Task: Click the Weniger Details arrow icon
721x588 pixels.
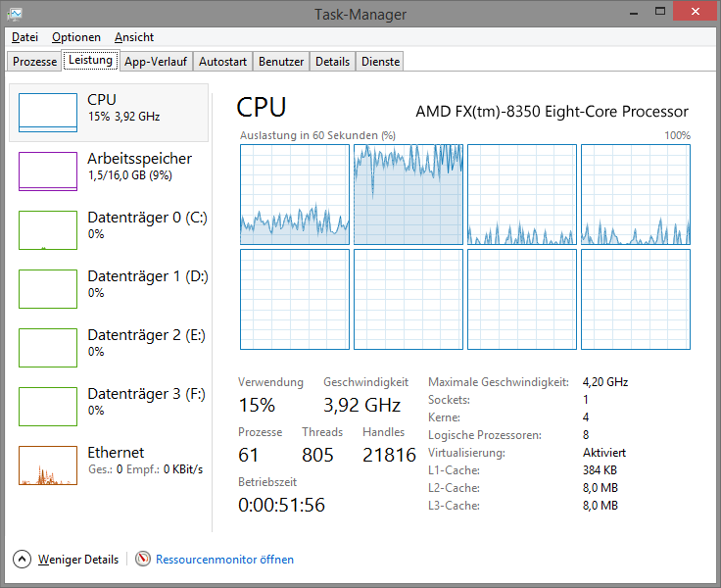Action: (22, 559)
